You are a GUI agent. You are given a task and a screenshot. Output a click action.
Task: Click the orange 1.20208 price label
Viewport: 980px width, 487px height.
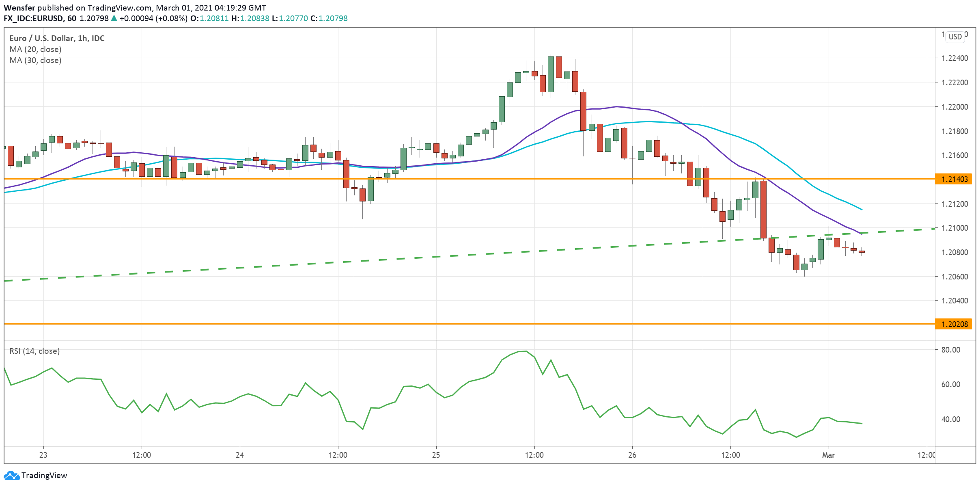tap(954, 324)
